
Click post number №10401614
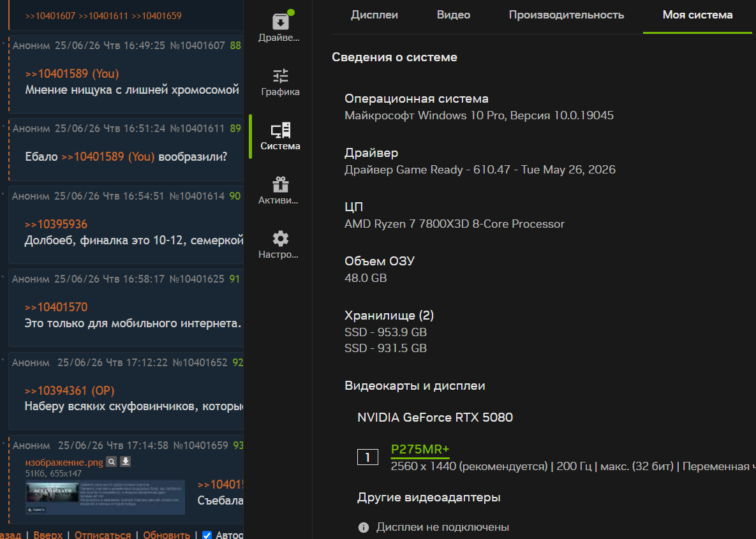(196, 196)
